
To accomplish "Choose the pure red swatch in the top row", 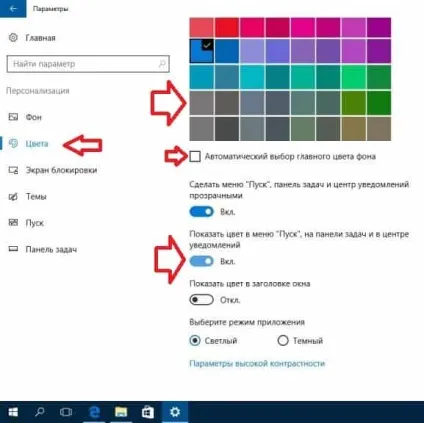I will point(227,27).
